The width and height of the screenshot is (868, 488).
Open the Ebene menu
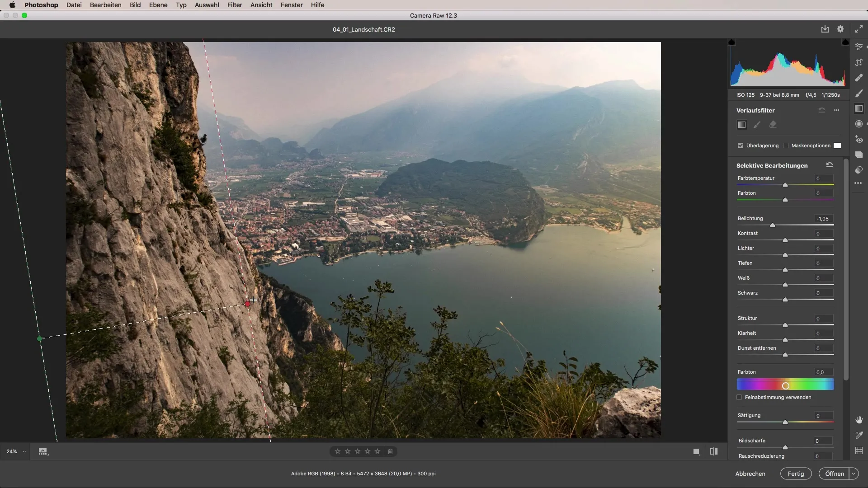pos(158,5)
